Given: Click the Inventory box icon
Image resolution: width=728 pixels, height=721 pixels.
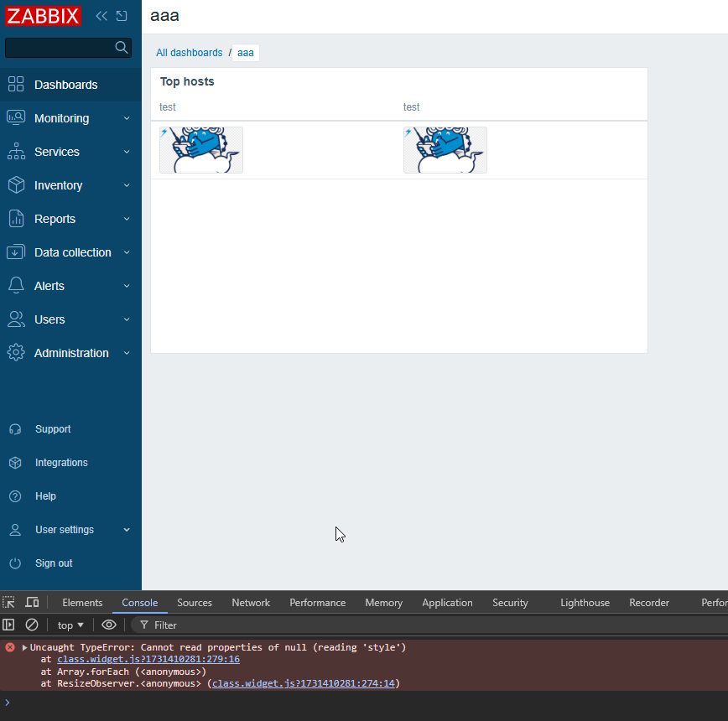Looking at the screenshot, I should (x=16, y=185).
